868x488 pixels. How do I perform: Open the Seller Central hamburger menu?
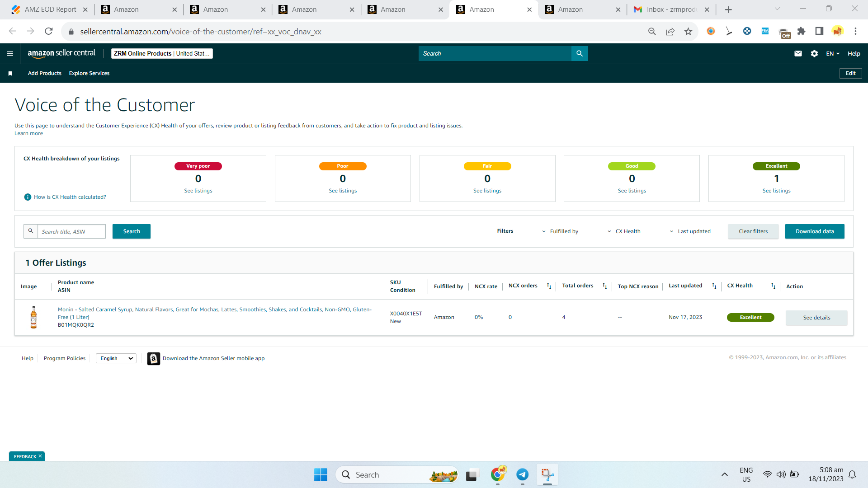(10, 53)
